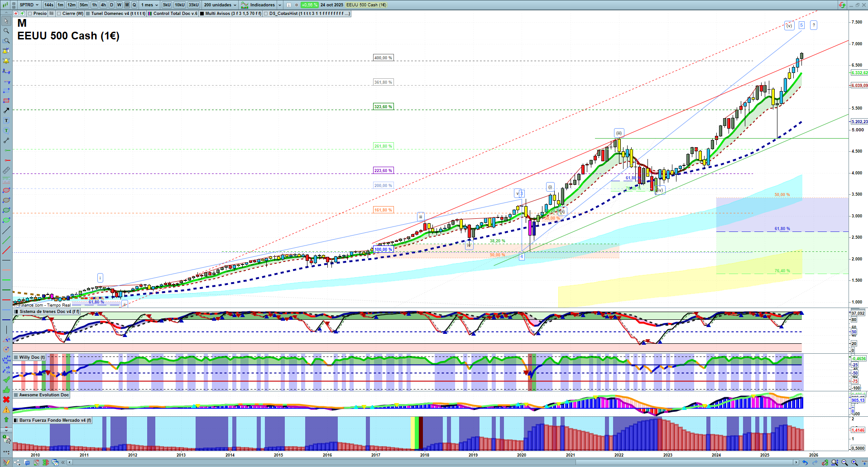868x467 pixels.
Task: Toggle the Cierre (W) checkbox
Action: point(59,14)
